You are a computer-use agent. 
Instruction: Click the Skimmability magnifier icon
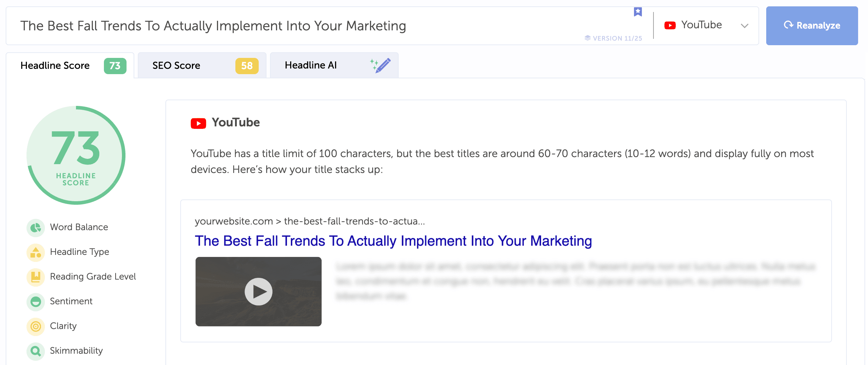[x=36, y=351]
